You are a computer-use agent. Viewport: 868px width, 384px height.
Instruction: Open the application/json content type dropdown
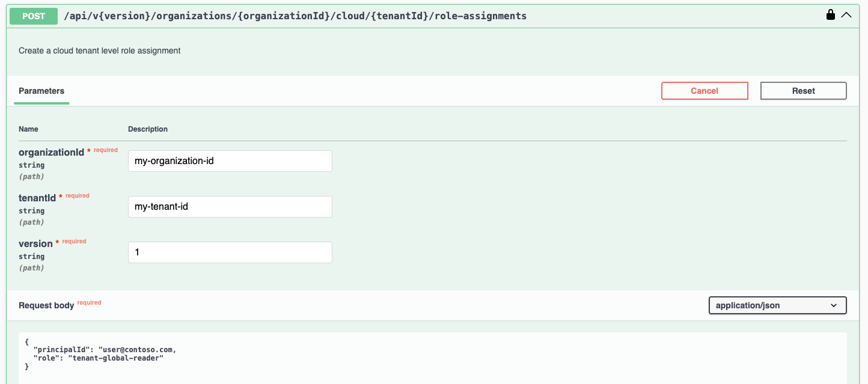tap(777, 305)
